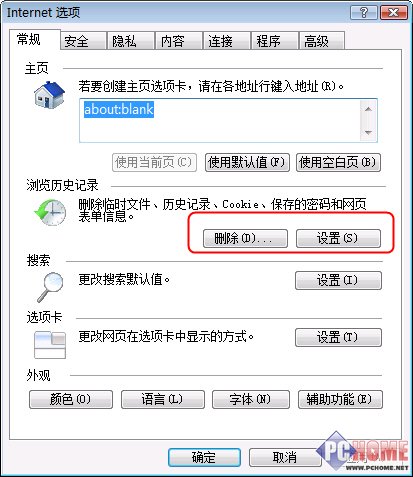This screenshot has height=477, width=413.
Task: Click the tabs window layout icon
Action: click(50, 345)
